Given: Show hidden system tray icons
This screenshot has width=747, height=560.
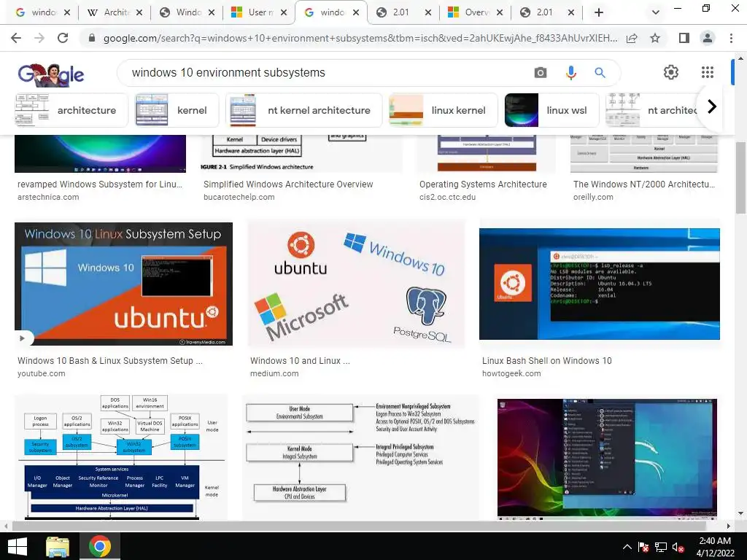Looking at the screenshot, I should click(627, 547).
